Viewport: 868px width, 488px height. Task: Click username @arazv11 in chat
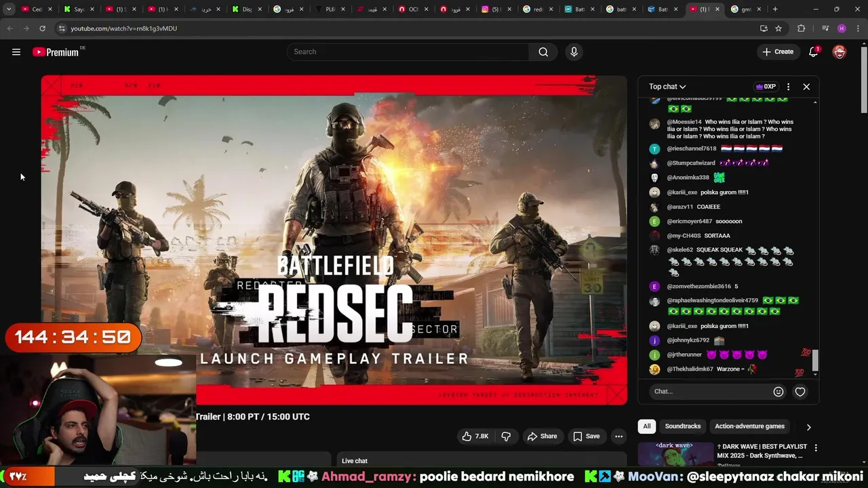point(679,207)
